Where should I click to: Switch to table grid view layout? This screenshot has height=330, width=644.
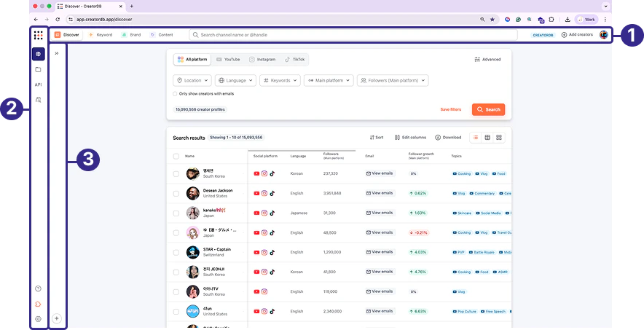pos(487,138)
